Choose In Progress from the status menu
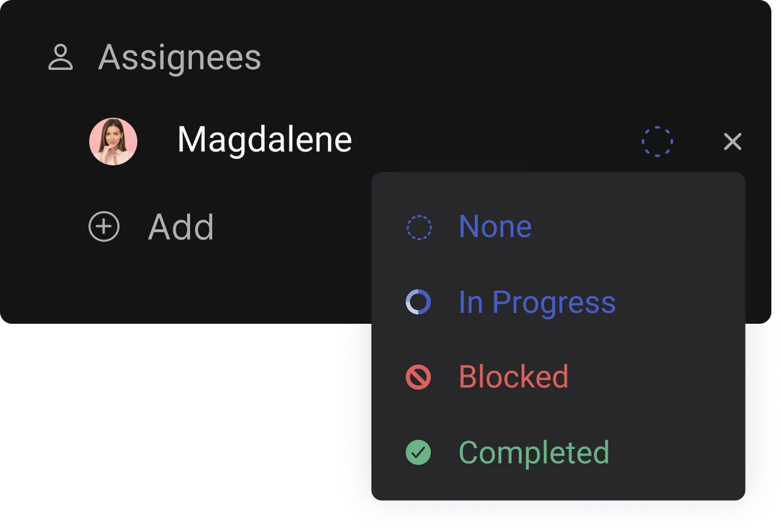The width and height of the screenshot is (781, 532). [x=537, y=302]
